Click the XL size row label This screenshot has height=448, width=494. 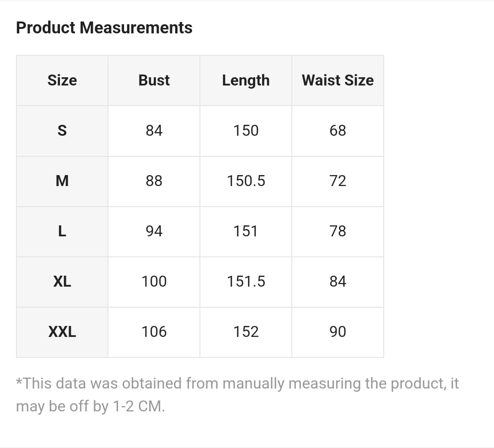[x=62, y=282]
